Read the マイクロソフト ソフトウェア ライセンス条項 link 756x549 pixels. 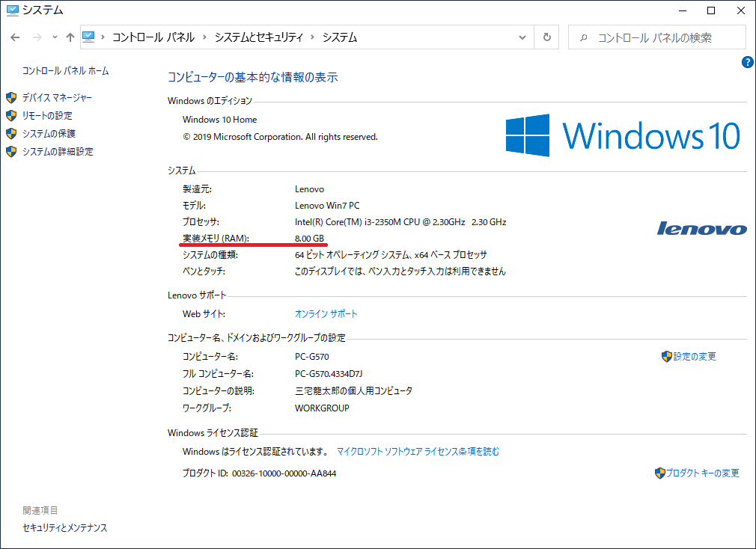pyautogui.click(x=418, y=452)
